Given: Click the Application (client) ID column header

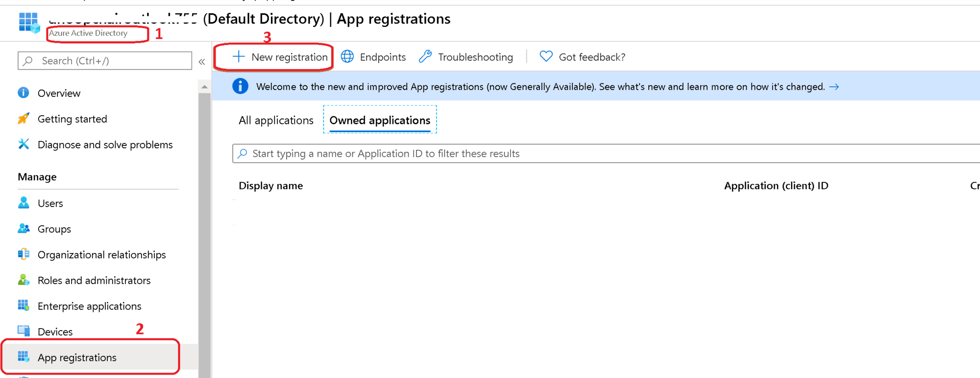Looking at the screenshot, I should (x=776, y=186).
